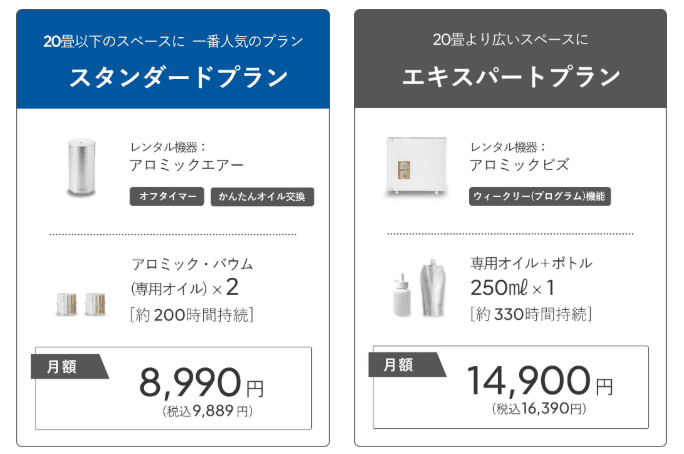This screenshot has width=684, height=454.
Task: Click the 約200時間持続 text
Action: click(x=192, y=314)
